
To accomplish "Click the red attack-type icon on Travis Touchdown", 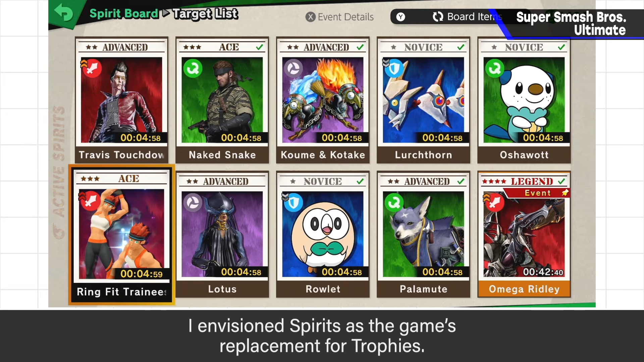I will (91, 68).
